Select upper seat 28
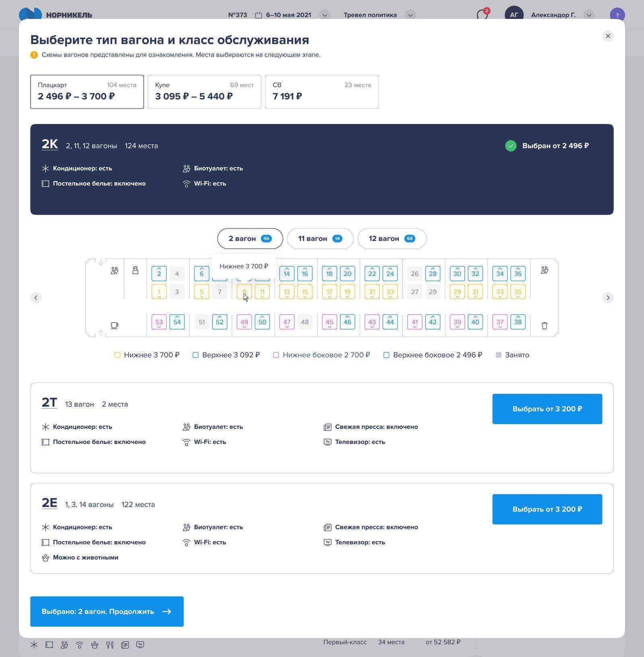The height and width of the screenshot is (657, 644). 433,274
